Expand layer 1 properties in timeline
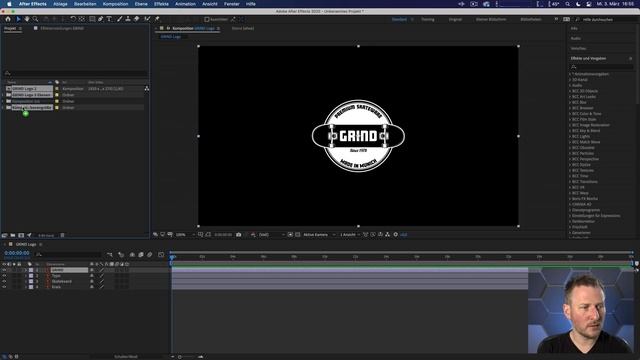Screen dimensions: 640x360 [x=25, y=270]
